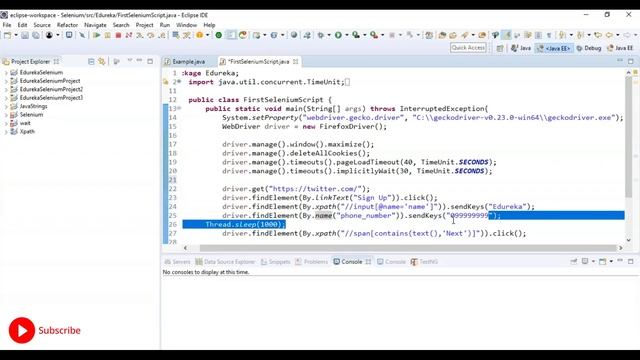640x360 pixels.
Task: Click the Search flashlight toolbar icon
Action: (464, 35)
